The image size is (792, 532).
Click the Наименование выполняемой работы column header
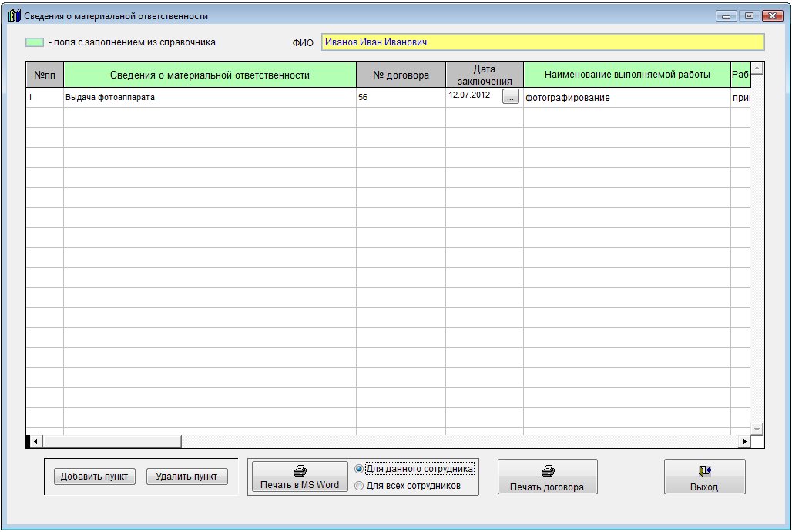[627, 75]
